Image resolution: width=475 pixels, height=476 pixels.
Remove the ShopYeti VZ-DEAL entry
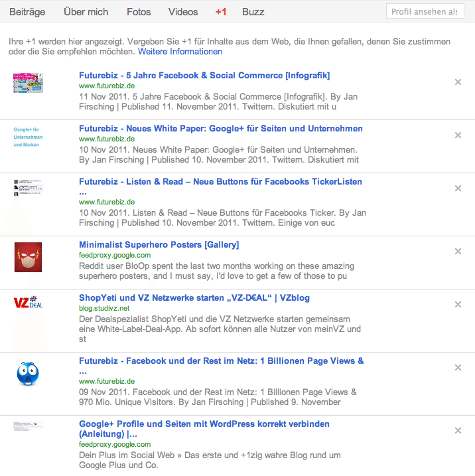tap(458, 305)
